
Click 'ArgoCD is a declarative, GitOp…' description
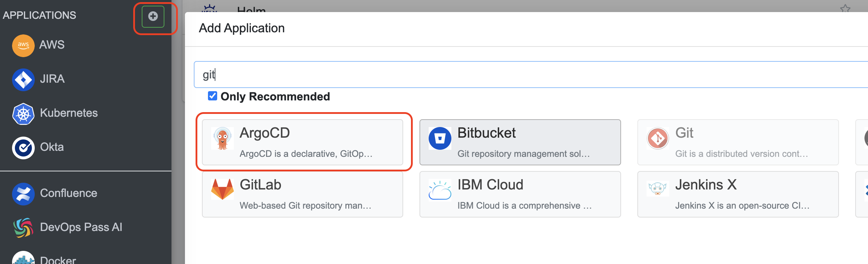[x=306, y=154]
